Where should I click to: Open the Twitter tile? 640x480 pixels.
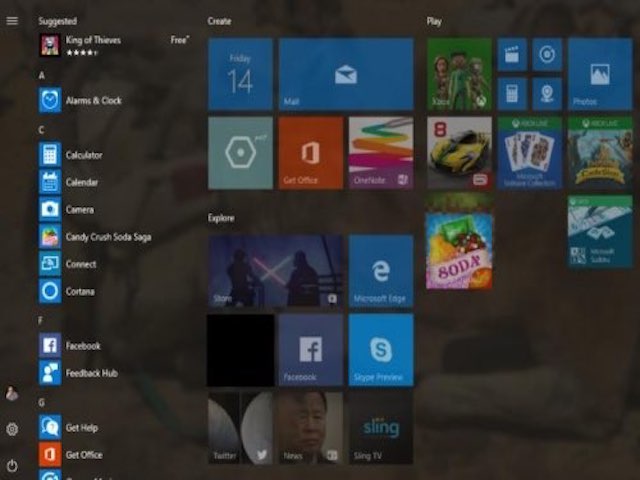coord(240,428)
